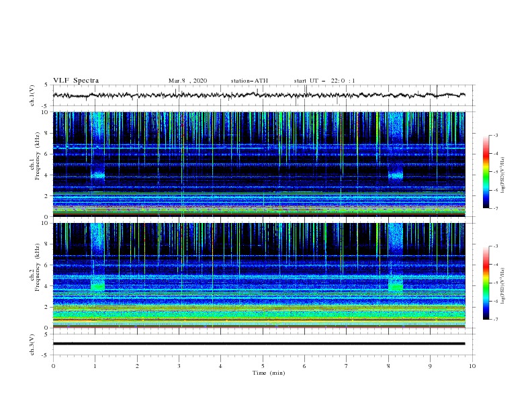Click the ch.2 Frequency (kHz) axis label
Image resolution: width=532 pixels, height=411 pixels.
[35, 267]
